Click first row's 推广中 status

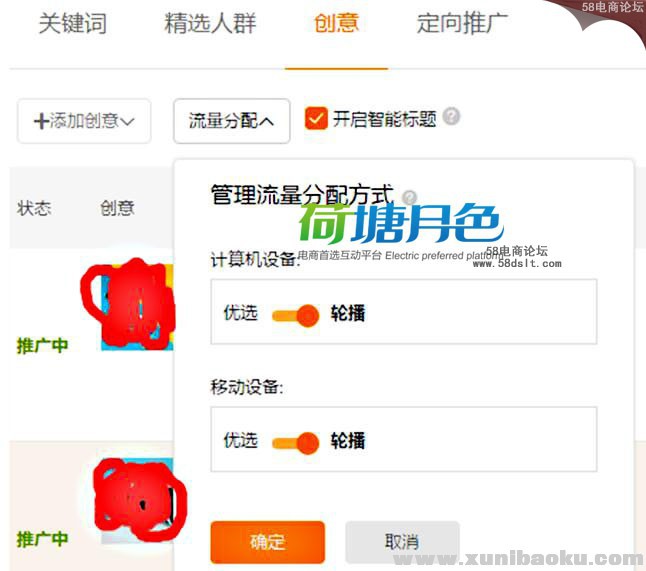(42, 346)
